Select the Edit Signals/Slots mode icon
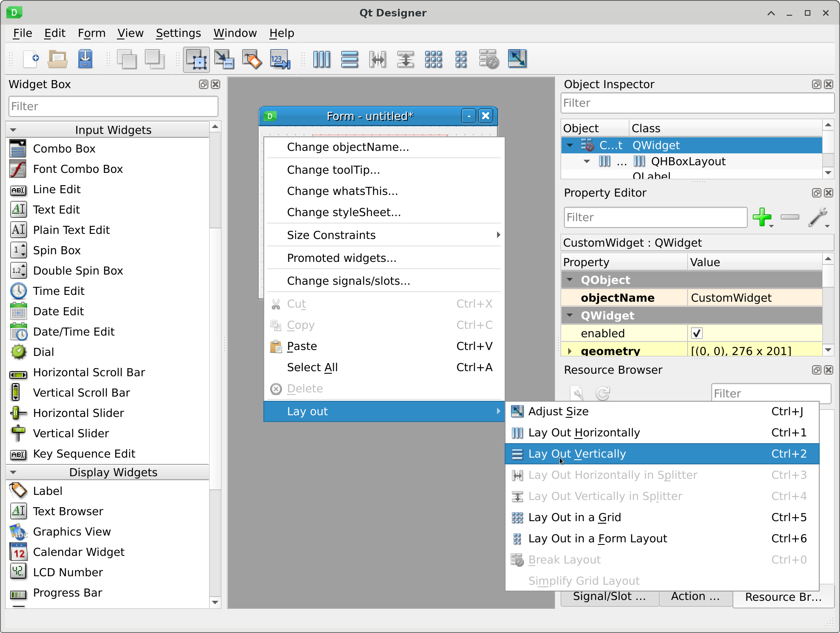 click(224, 59)
